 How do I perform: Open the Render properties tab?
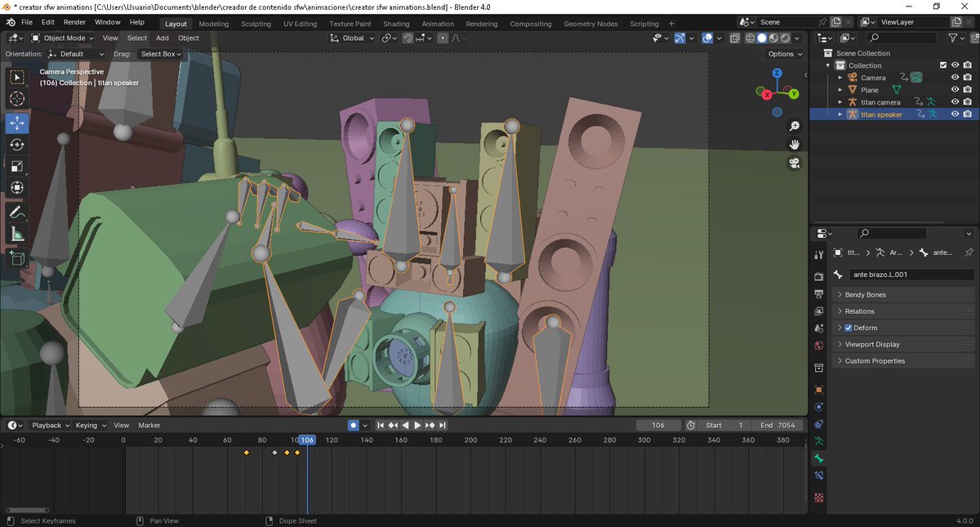819,277
